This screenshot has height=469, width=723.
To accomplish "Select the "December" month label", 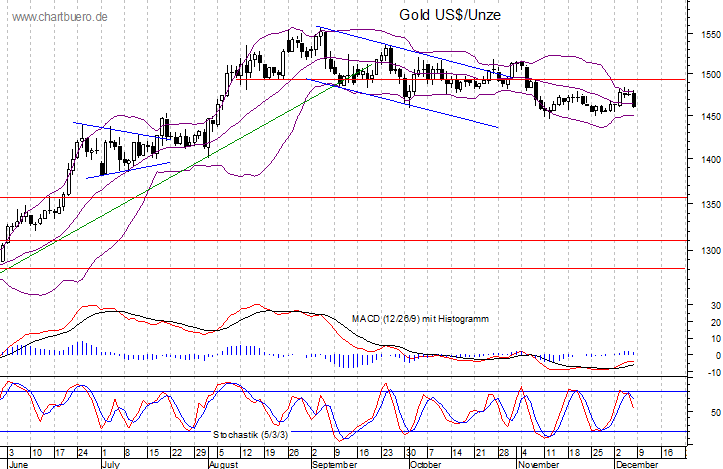I will (637, 464).
